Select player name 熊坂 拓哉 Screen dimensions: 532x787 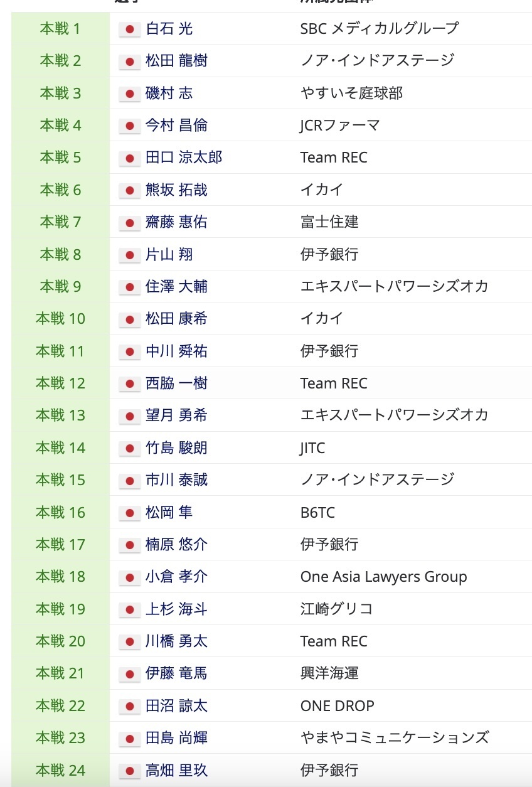click(x=176, y=190)
